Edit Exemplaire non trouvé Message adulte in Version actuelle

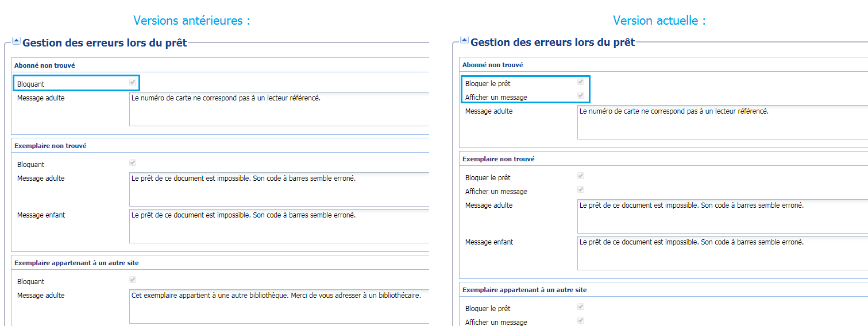722,216
